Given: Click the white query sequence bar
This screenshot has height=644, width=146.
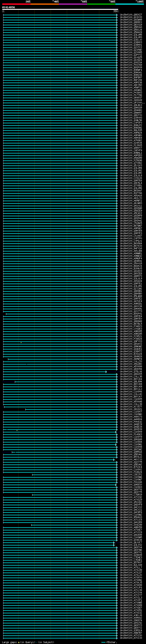Looking at the screenshot, I should pos(60,10).
